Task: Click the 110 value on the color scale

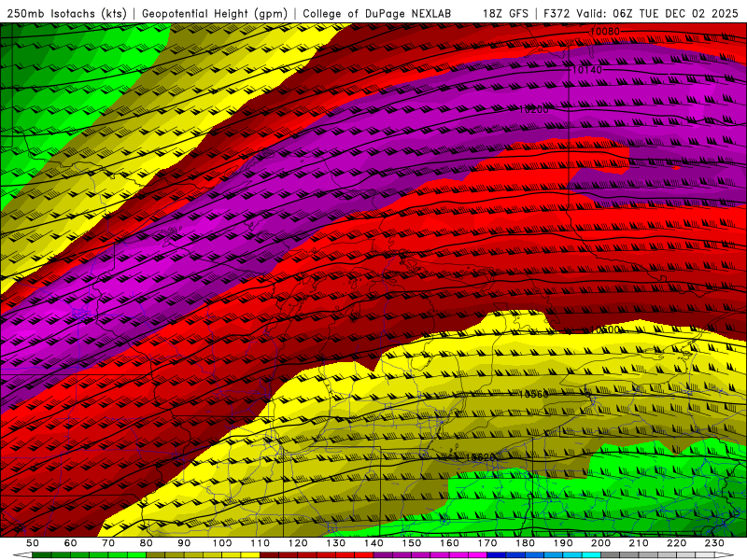Action: pyautogui.click(x=261, y=543)
